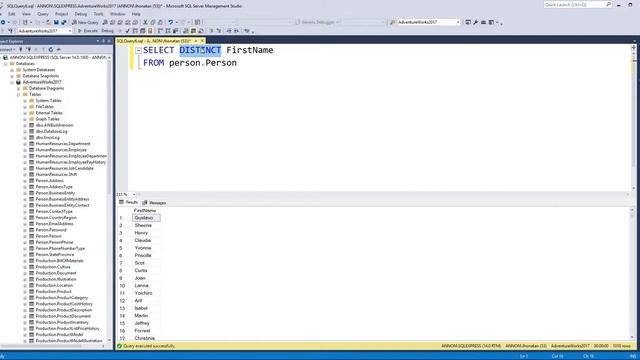Expand the Person.Address table node
The width and height of the screenshot is (640, 360).
pos(25,180)
